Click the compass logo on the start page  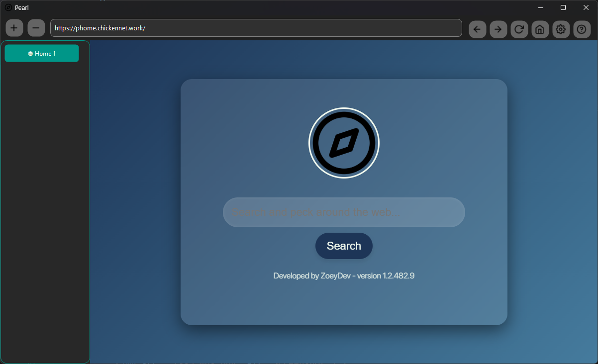344,143
